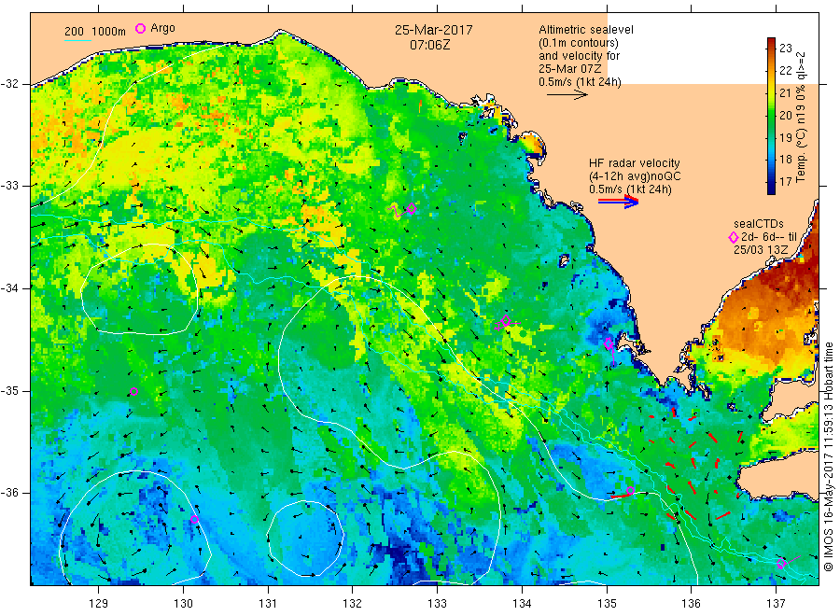
Task: Click longitude axis label 133
Action: point(437,604)
